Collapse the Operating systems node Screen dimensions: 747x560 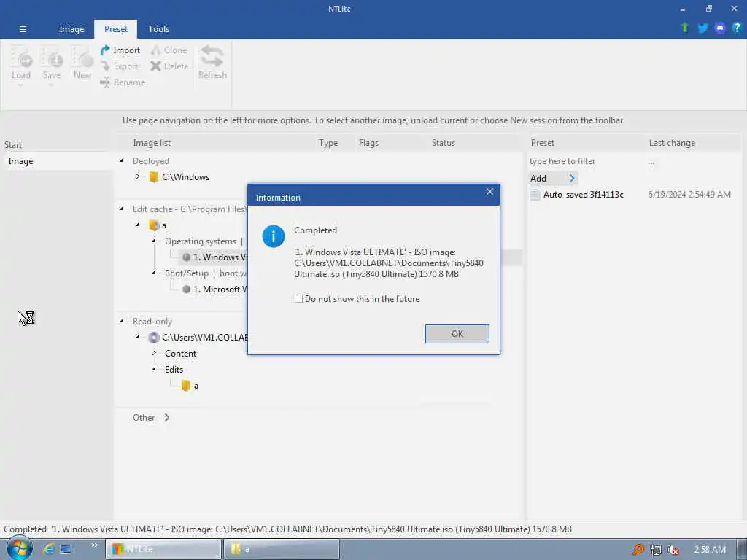(x=153, y=241)
